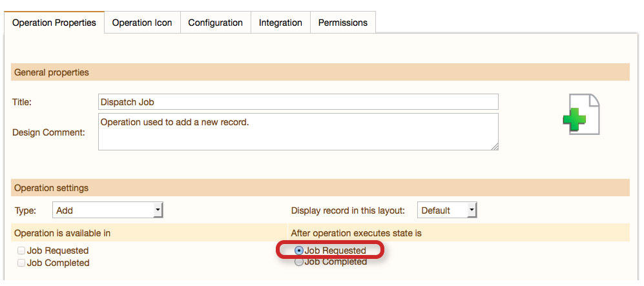Screen dimensions: 644x286
Task: Click the 'Operation is available in' heading
Action: pos(57,232)
